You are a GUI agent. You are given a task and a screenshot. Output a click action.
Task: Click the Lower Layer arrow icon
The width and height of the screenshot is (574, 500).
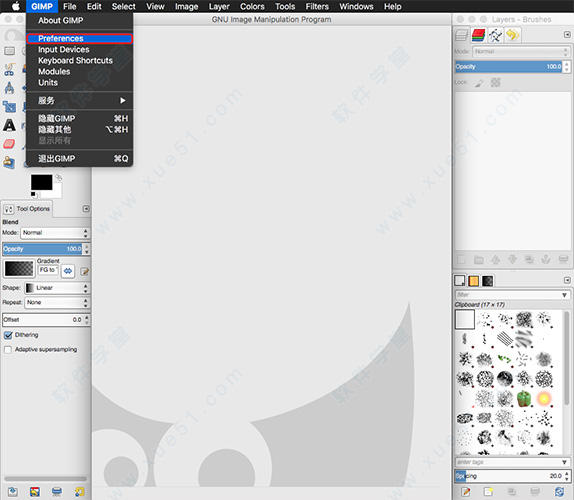click(512, 260)
